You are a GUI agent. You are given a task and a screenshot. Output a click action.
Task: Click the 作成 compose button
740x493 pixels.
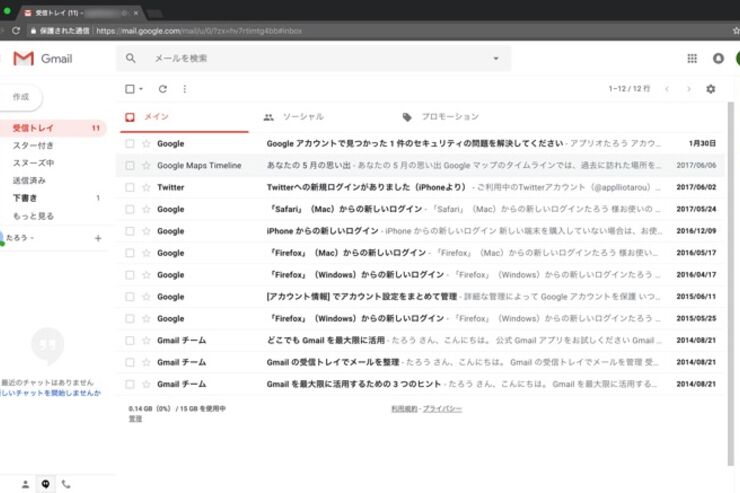[x=21, y=97]
